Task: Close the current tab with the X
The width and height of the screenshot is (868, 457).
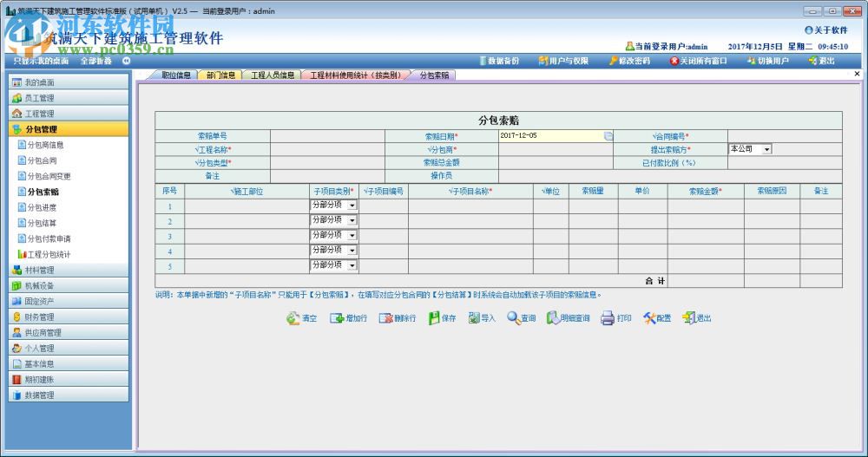Action: tap(857, 74)
